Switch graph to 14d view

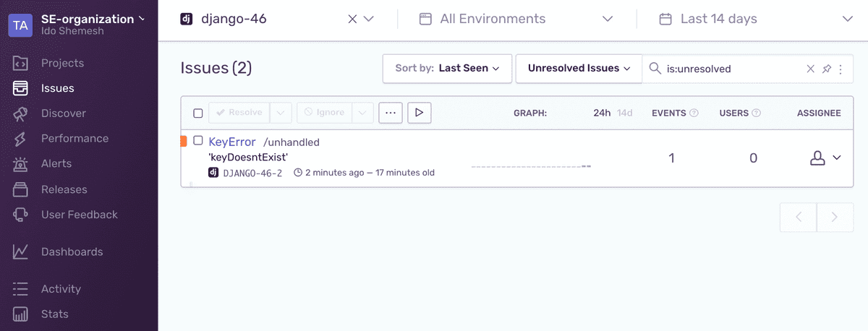click(625, 113)
